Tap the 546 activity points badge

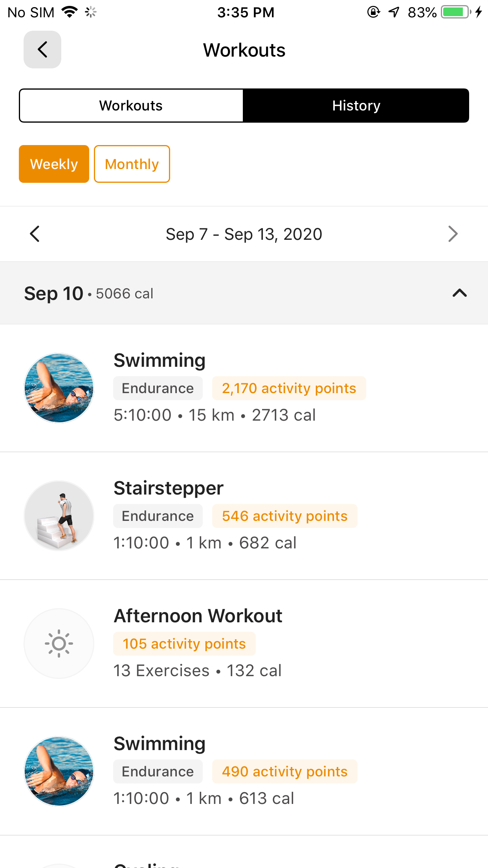click(x=284, y=516)
